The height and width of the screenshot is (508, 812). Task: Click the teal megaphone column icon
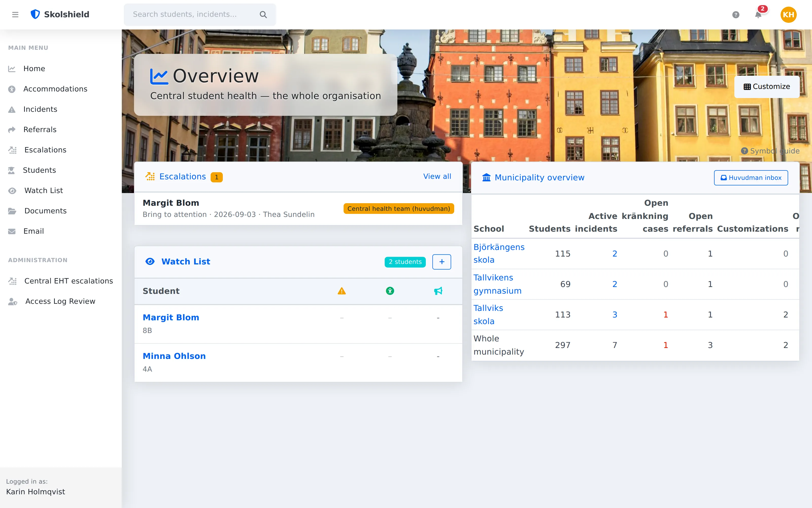pyautogui.click(x=438, y=291)
